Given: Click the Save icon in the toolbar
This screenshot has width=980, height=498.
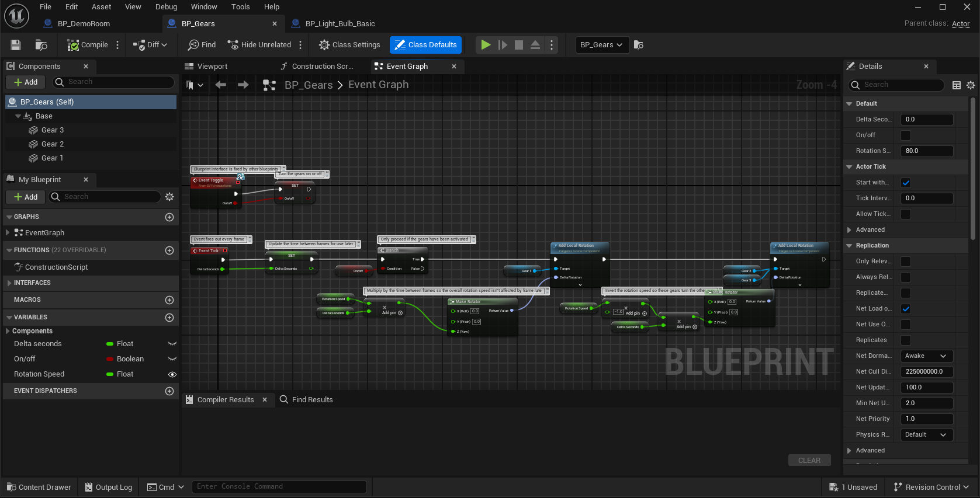Looking at the screenshot, I should 16,45.
